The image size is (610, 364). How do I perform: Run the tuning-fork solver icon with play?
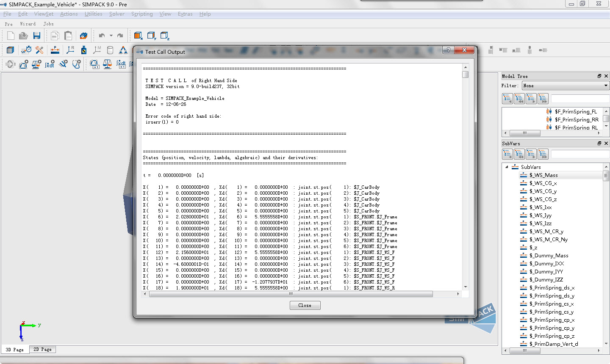pos(63,64)
